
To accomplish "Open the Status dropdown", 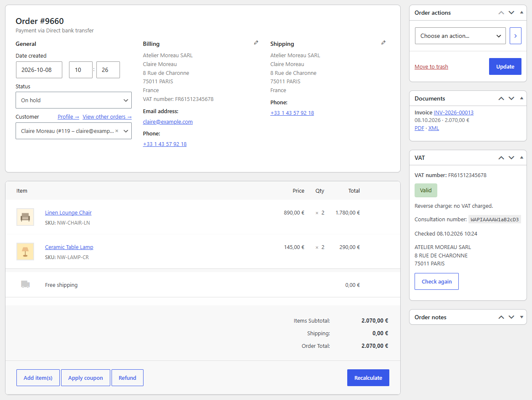I will [x=74, y=100].
